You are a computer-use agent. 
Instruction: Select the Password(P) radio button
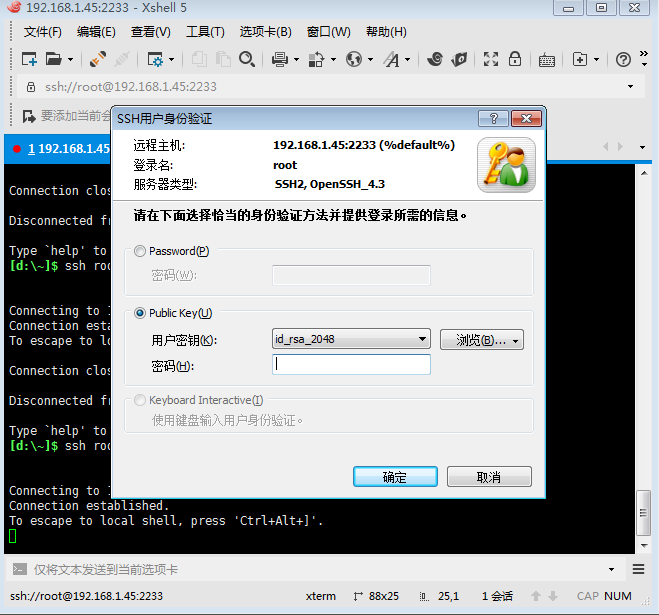tap(140, 251)
